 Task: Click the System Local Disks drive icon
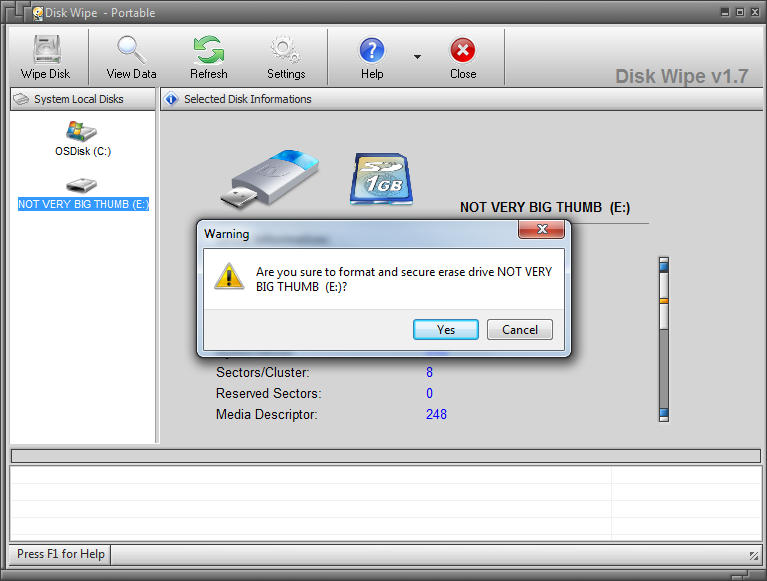(21, 99)
